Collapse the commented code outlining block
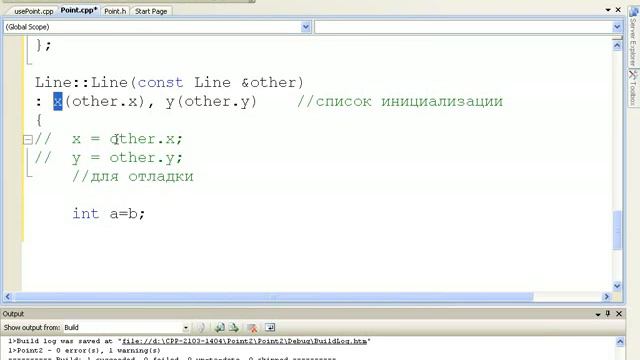 coord(27,140)
